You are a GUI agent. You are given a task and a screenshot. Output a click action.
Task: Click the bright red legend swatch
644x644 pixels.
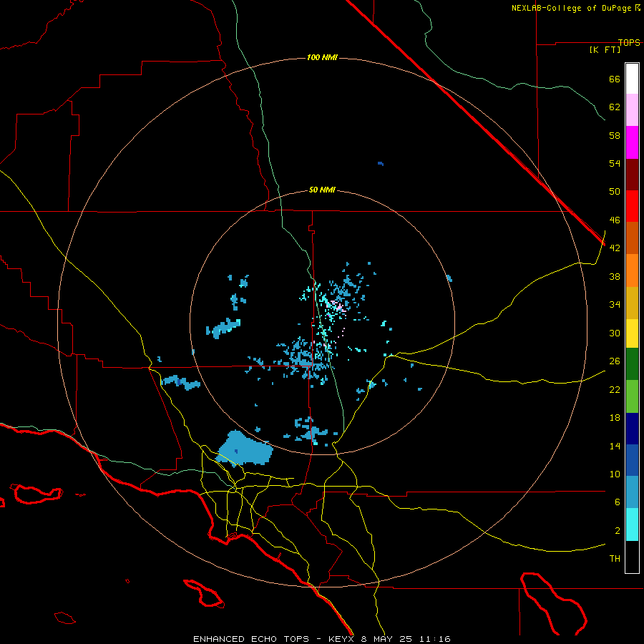632,206
